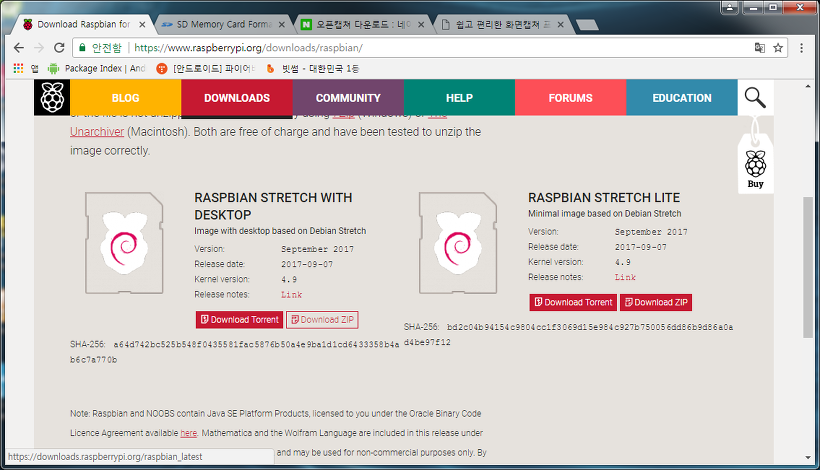Select the Download Raspbian tab

pyautogui.click(x=84, y=25)
